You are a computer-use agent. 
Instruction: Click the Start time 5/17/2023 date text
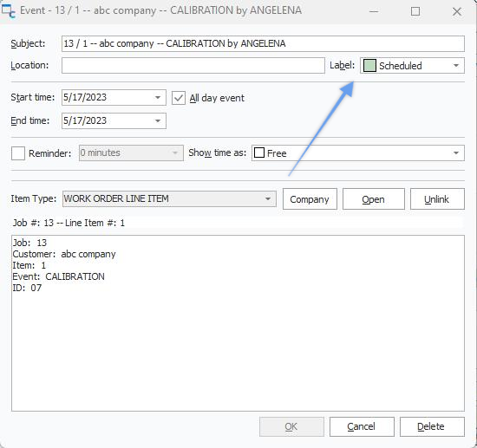[x=85, y=97]
